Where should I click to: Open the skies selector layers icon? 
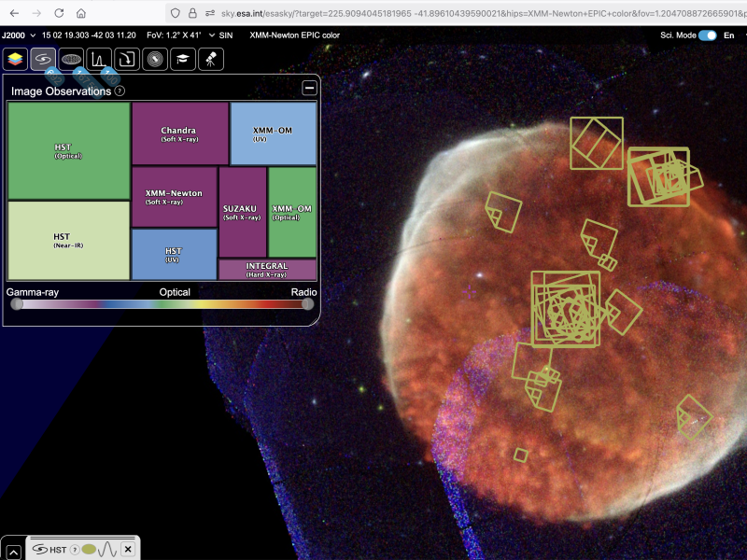[x=16, y=58]
